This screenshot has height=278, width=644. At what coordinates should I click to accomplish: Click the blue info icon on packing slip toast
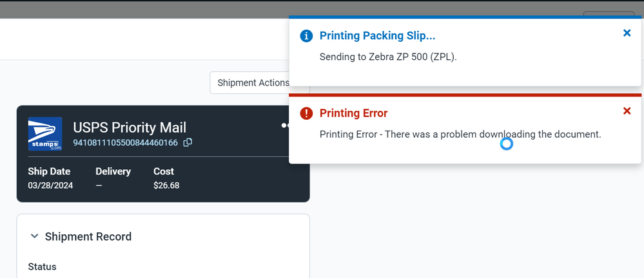pyautogui.click(x=307, y=36)
